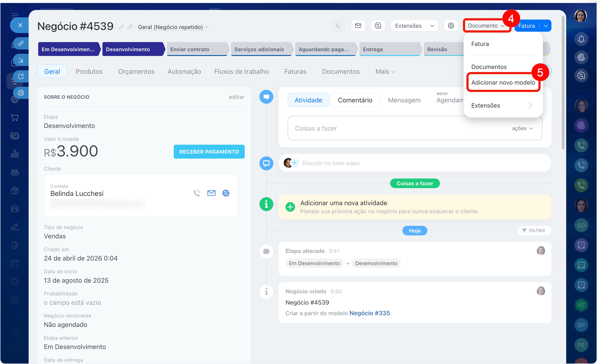Switch to the Comentário tab

355,100
